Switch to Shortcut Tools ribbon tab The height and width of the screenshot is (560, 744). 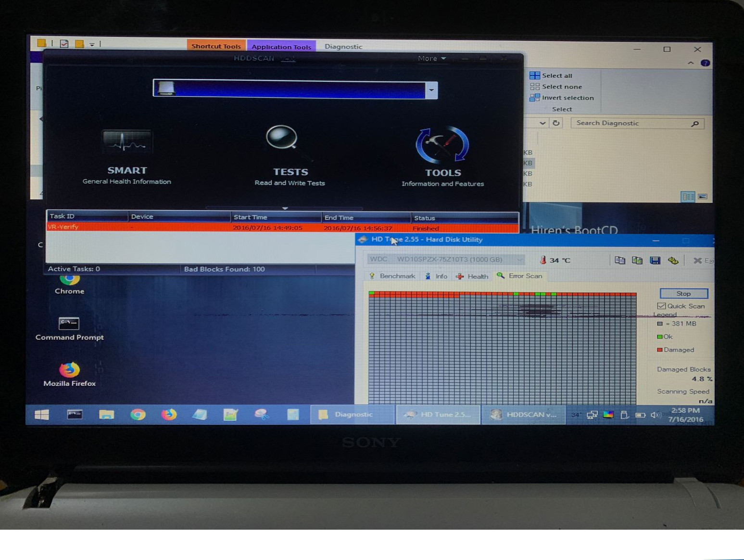216,46
